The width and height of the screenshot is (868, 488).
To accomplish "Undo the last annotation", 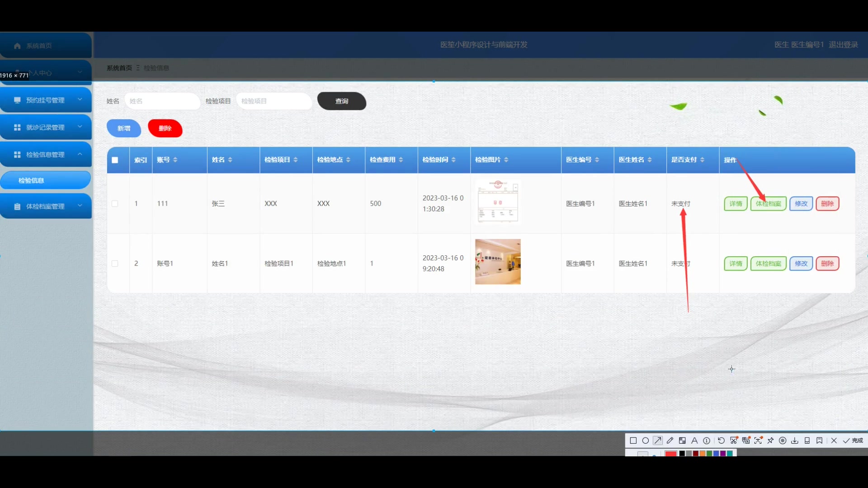I will pyautogui.click(x=722, y=441).
